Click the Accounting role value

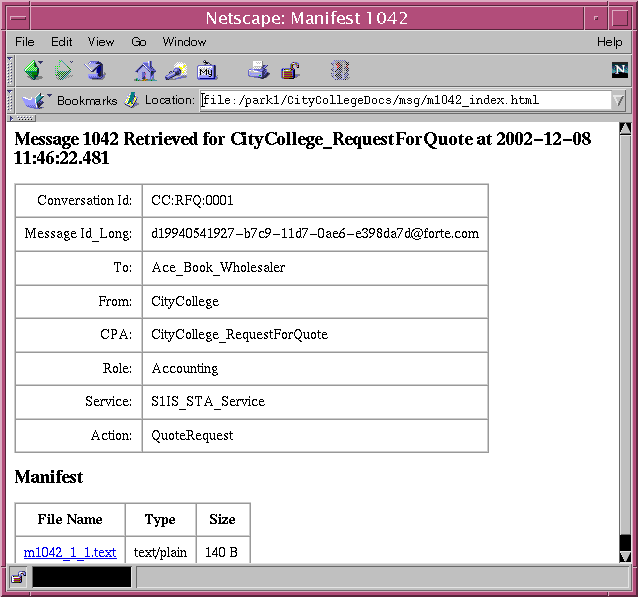[x=185, y=368]
